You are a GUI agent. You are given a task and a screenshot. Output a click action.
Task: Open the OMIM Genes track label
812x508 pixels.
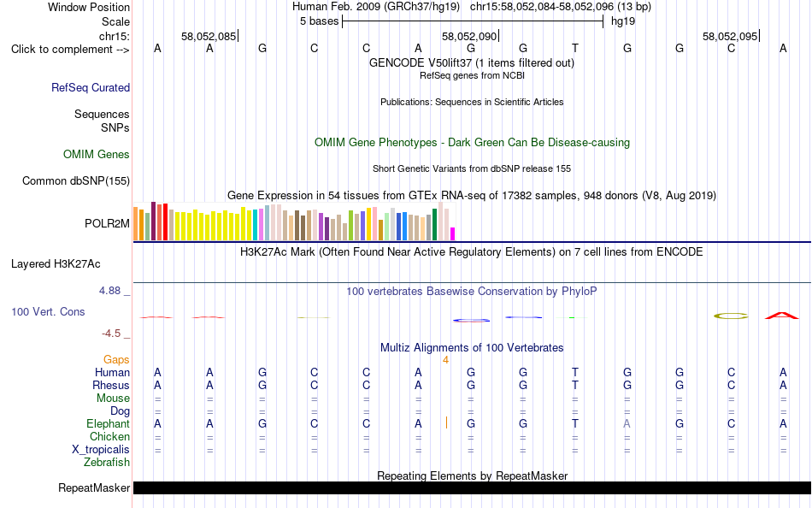(97, 155)
